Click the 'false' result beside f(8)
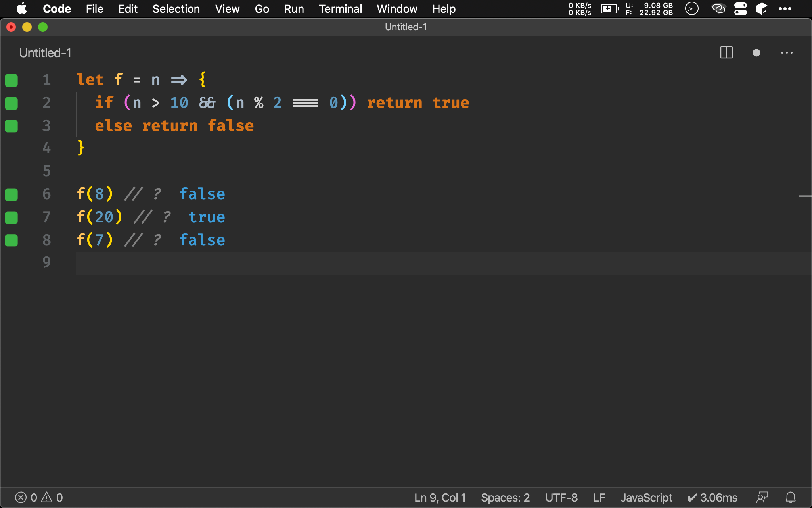 [x=202, y=194]
